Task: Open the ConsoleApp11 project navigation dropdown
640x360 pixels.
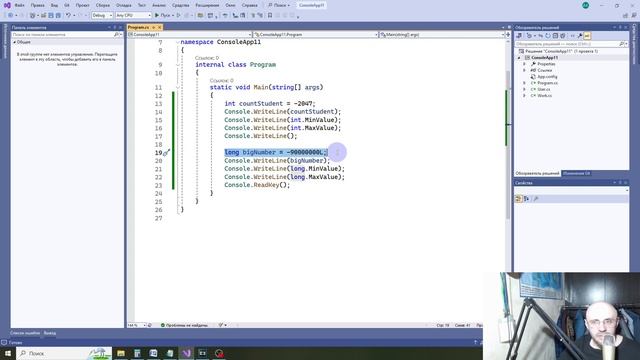Action: point(190,35)
